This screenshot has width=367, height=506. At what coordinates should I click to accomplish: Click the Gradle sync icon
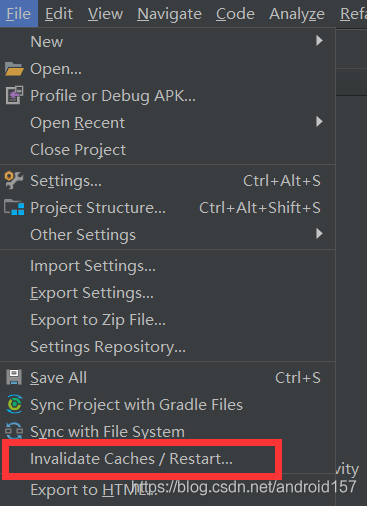tap(14, 404)
